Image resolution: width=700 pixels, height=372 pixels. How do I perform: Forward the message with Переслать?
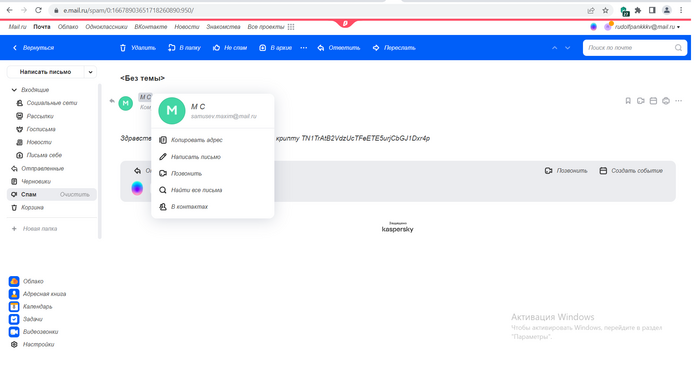[394, 48]
